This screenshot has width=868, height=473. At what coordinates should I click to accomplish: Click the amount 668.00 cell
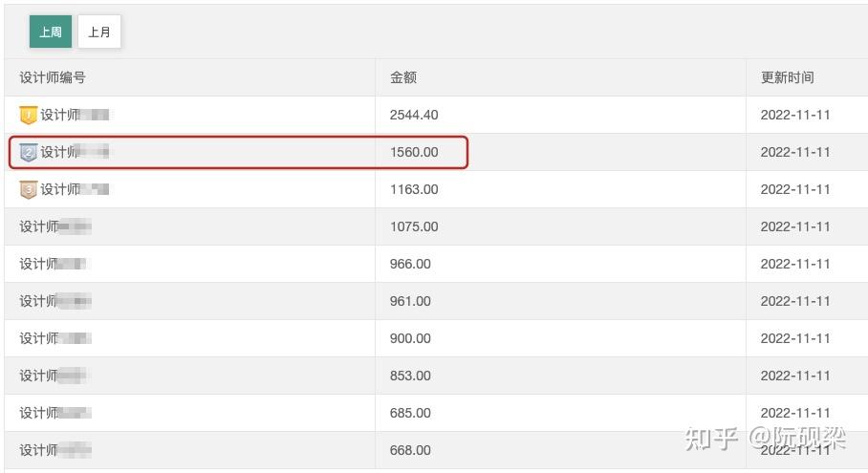410,450
